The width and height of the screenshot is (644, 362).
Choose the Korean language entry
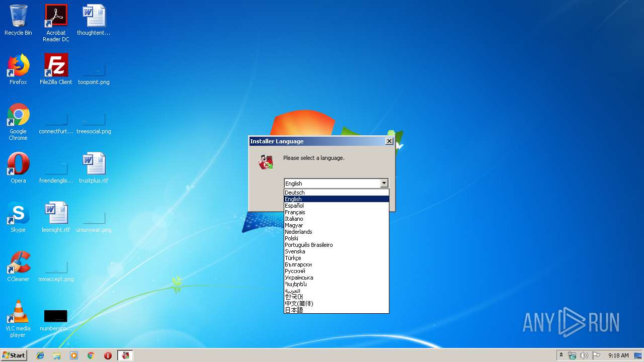pyautogui.click(x=336, y=297)
